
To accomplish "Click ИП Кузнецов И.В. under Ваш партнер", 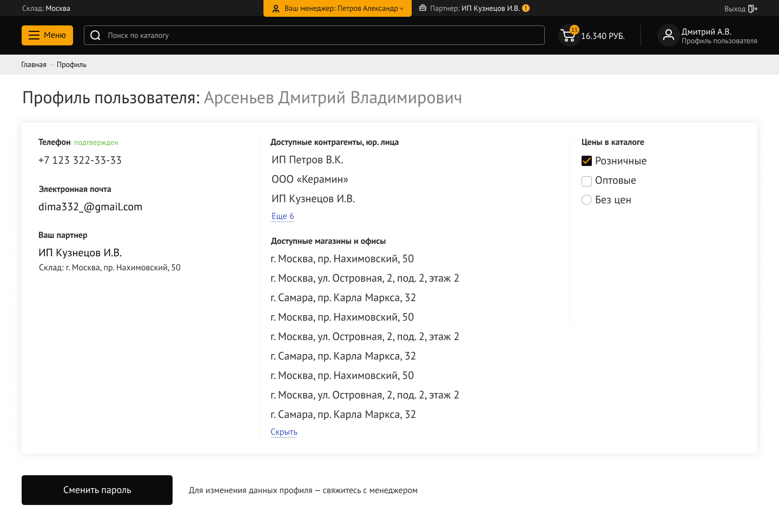I will pos(80,253).
